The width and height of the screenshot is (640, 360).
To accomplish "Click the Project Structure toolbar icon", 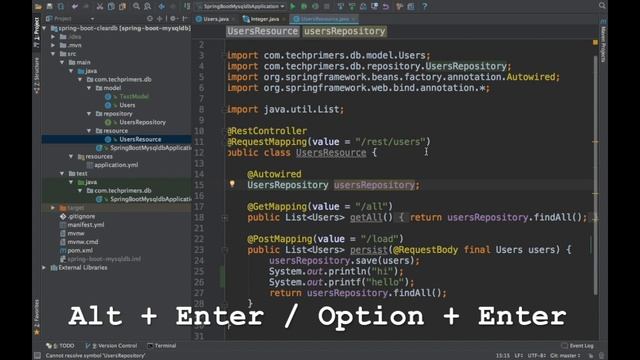I will 411,7.
